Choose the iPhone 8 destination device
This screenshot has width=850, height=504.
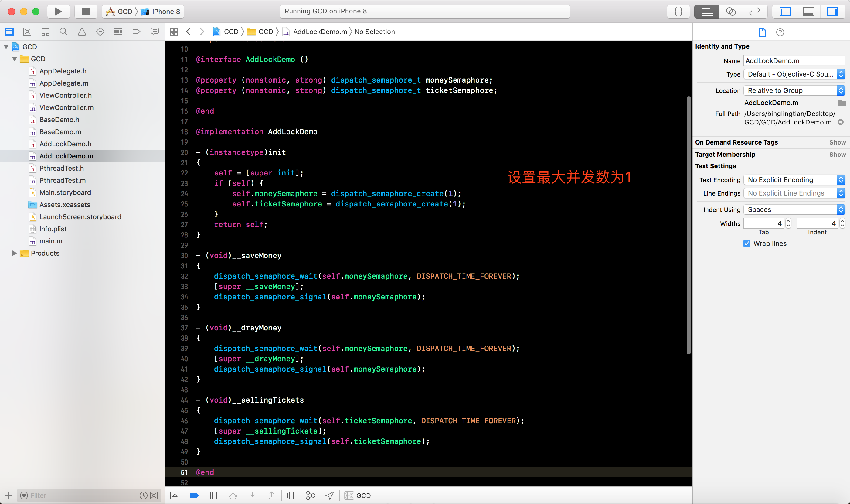pyautogui.click(x=161, y=12)
